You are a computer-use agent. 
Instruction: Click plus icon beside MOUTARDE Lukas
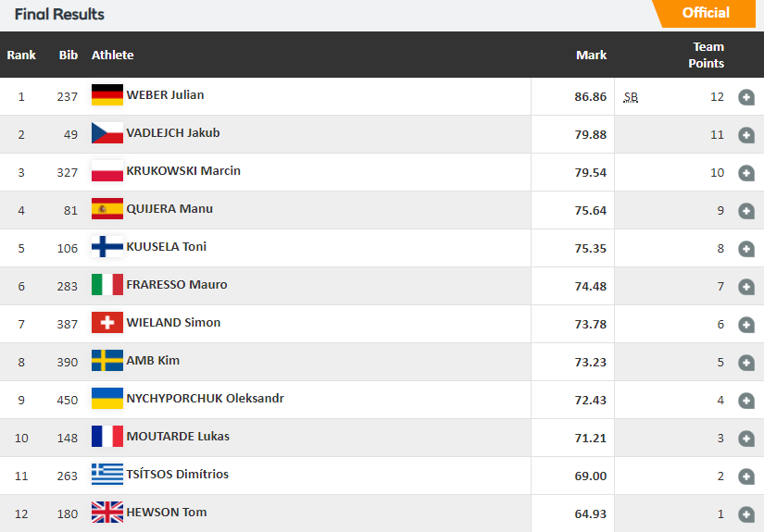(746, 439)
